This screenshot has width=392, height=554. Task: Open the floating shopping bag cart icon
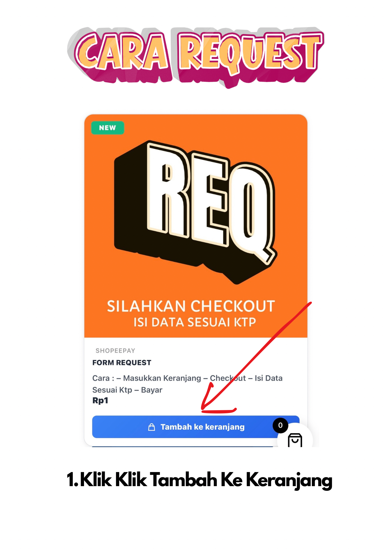click(295, 440)
